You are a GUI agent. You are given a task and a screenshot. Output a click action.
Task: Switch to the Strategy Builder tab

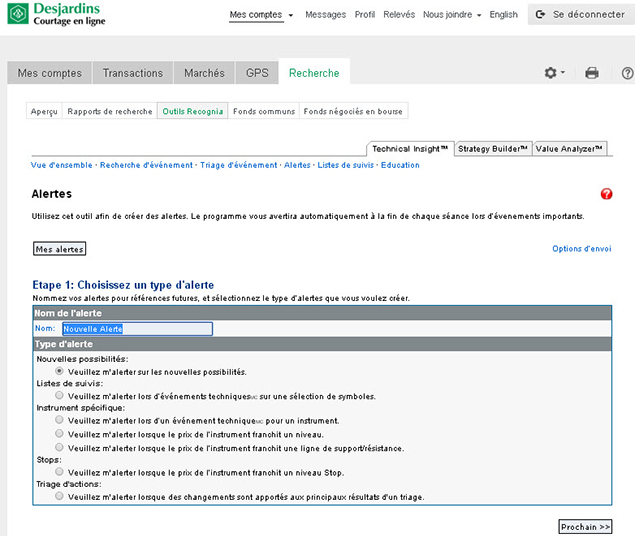pyautogui.click(x=493, y=149)
